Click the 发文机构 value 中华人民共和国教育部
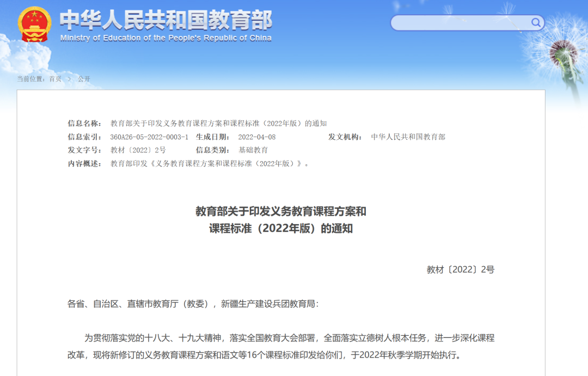The width and height of the screenshot is (588, 376). (x=408, y=137)
